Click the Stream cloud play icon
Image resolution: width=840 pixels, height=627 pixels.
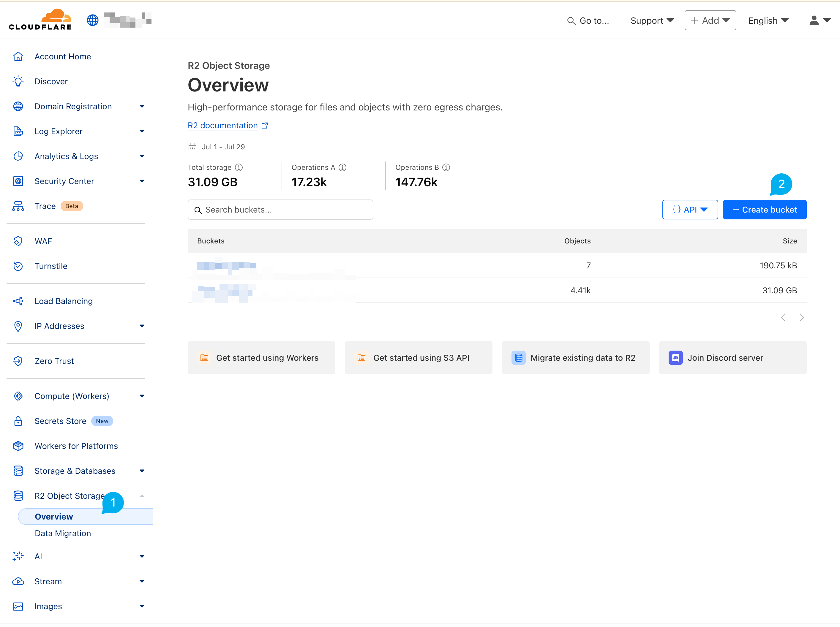18,582
